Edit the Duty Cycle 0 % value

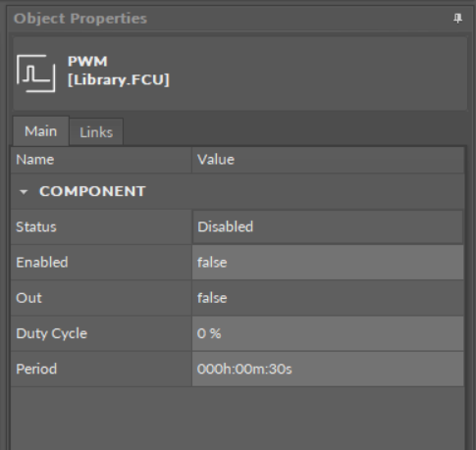tap(328, 333)
